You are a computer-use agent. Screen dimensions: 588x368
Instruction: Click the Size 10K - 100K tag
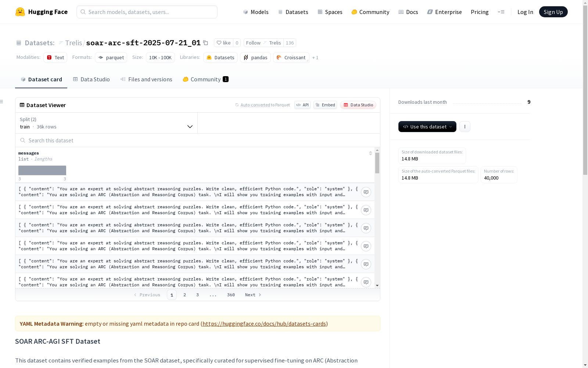click(x=160, y=57)
